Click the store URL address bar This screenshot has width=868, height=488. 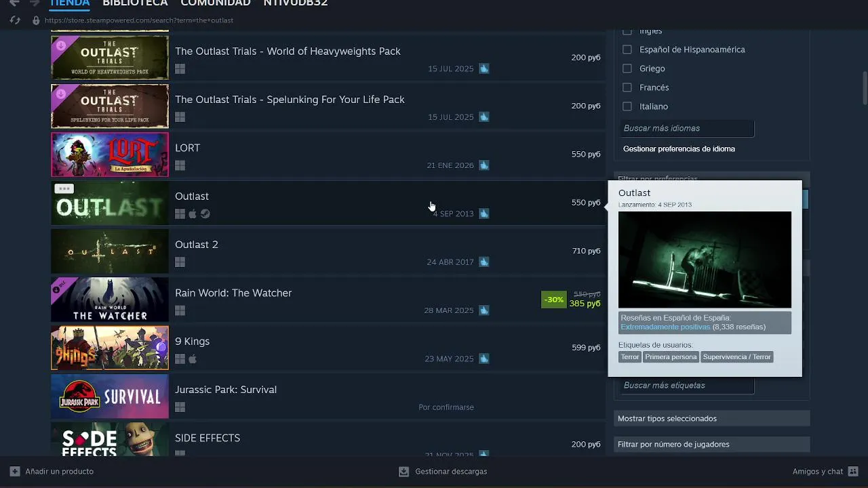tap(139, 20)
